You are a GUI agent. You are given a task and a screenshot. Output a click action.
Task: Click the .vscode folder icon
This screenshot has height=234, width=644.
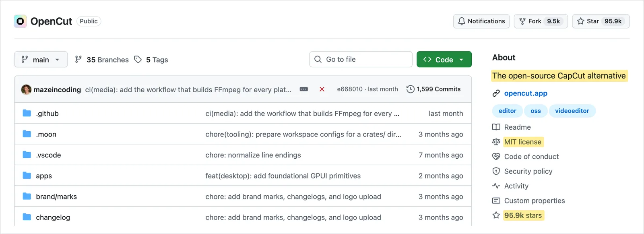[27, 155]
